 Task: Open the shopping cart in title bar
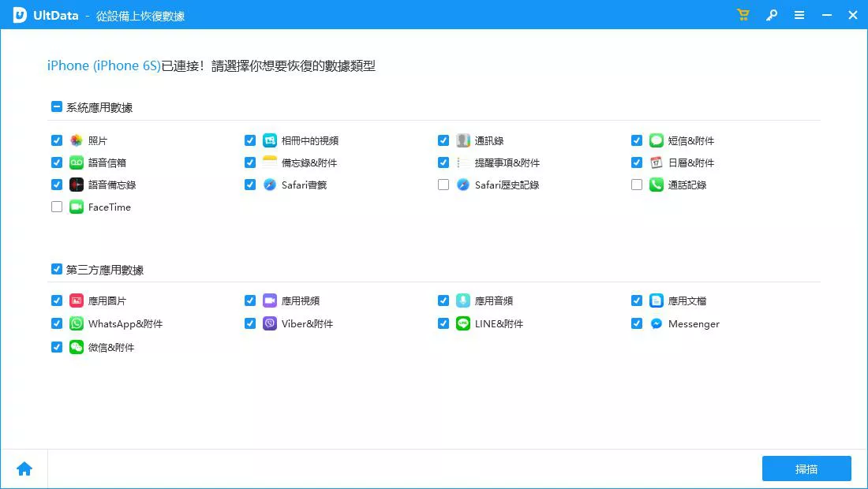click(743, 14)
